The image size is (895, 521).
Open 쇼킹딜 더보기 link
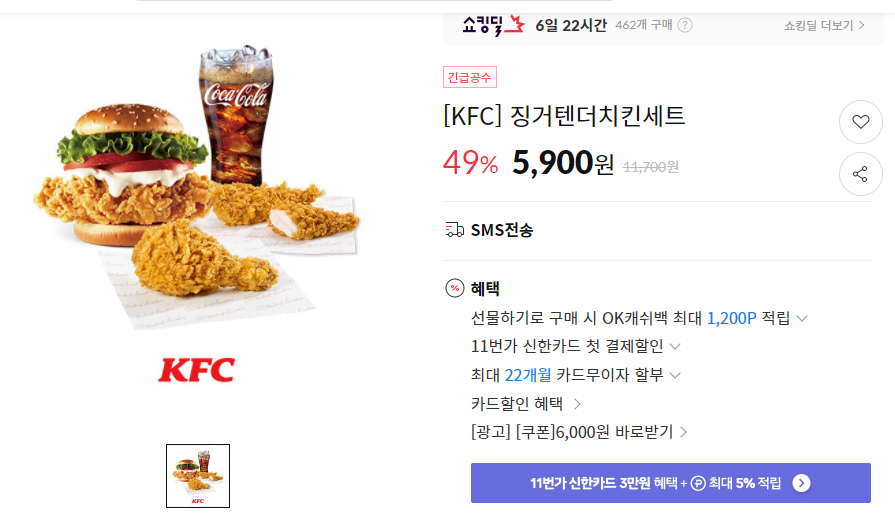pyautogui.click(x=824, y=25)
